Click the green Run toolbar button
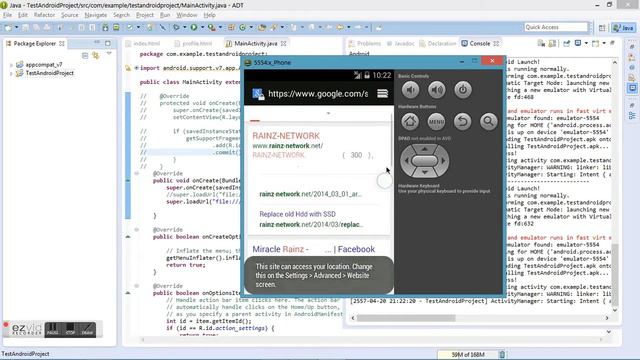 pos(194,27)
